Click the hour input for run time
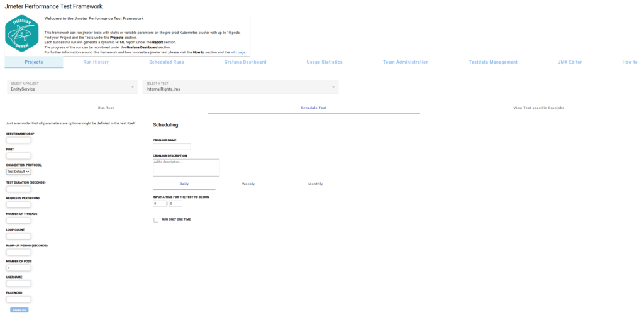 click(x=160, y=204)
